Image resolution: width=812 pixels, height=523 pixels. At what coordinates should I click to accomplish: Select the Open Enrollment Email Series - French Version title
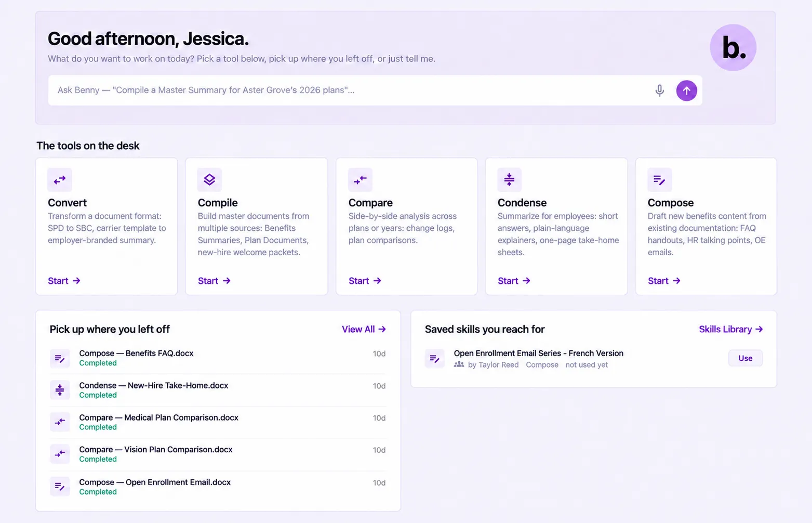[x=538, y=353]
